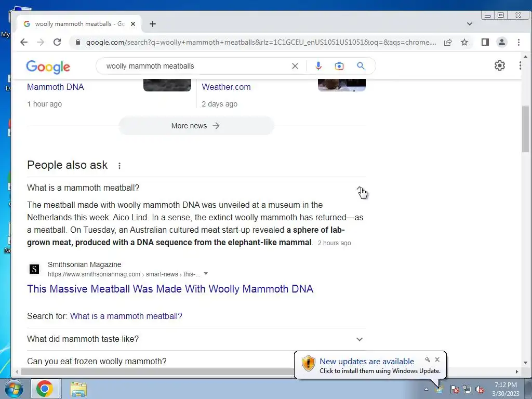Close the woolly mammoth meatballs tab

coord(133,24)
